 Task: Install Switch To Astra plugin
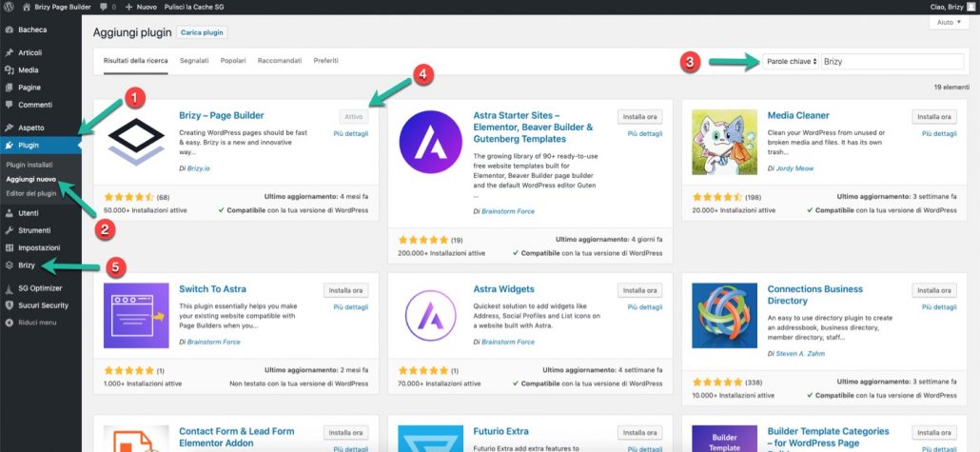(345, 290)
